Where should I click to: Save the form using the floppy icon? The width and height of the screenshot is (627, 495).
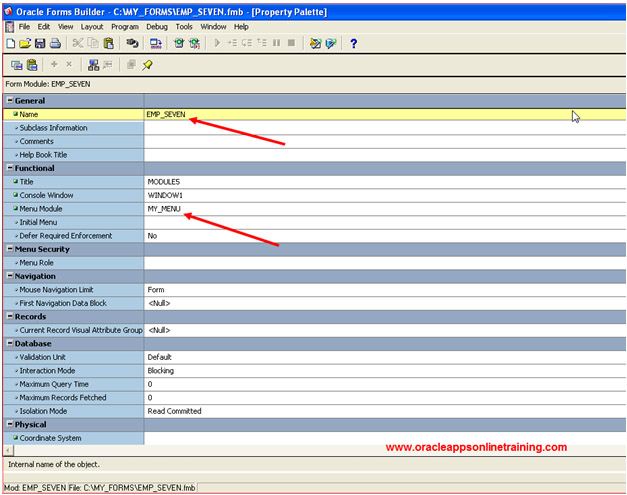[40, 44]
